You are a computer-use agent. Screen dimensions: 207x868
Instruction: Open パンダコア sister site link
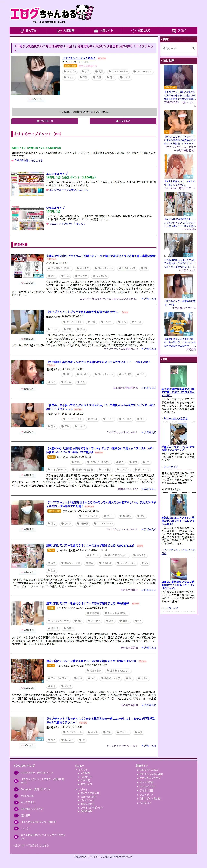click(x=145, y=803)
